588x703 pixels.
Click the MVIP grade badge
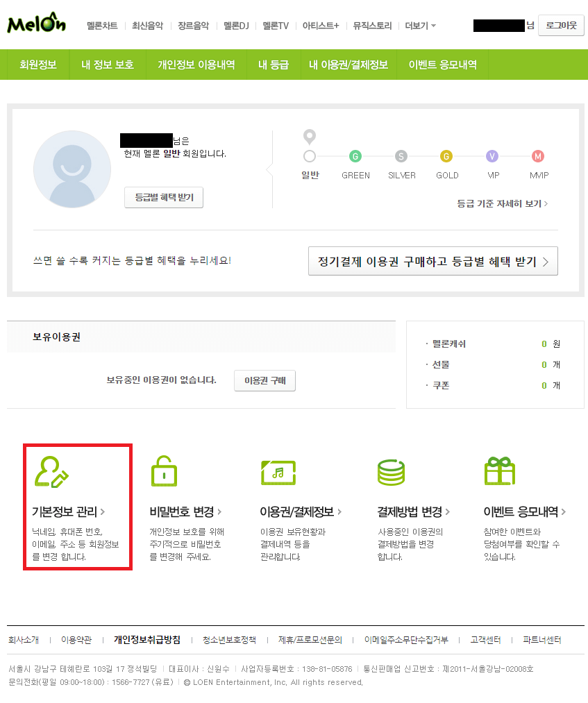538,156
